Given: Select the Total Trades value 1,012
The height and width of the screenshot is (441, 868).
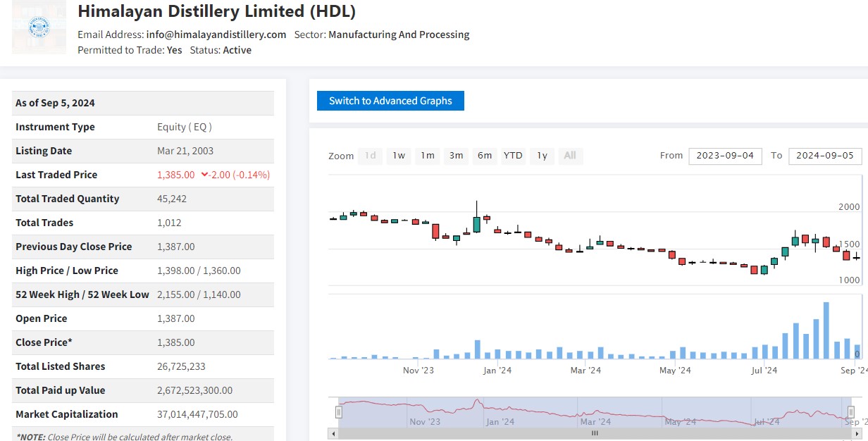Looking at the screenshot, I should (169, 223).
